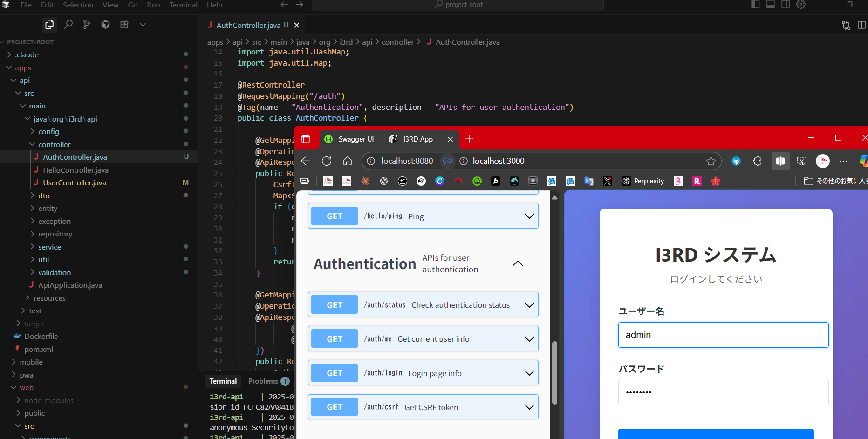Open a new browser tab with plus
Screen dimensions: 868x439
click(x=470, y=139)
